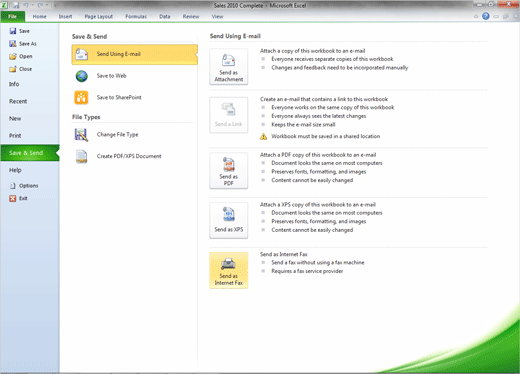This screenshot has height=374, width=520.
Task: Open Customize Quick Access Toolbar dropdown
Action: click(55, 5)
